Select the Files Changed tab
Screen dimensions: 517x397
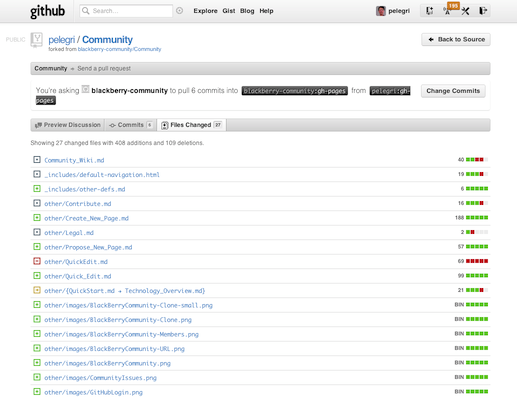tap(191, 125)
